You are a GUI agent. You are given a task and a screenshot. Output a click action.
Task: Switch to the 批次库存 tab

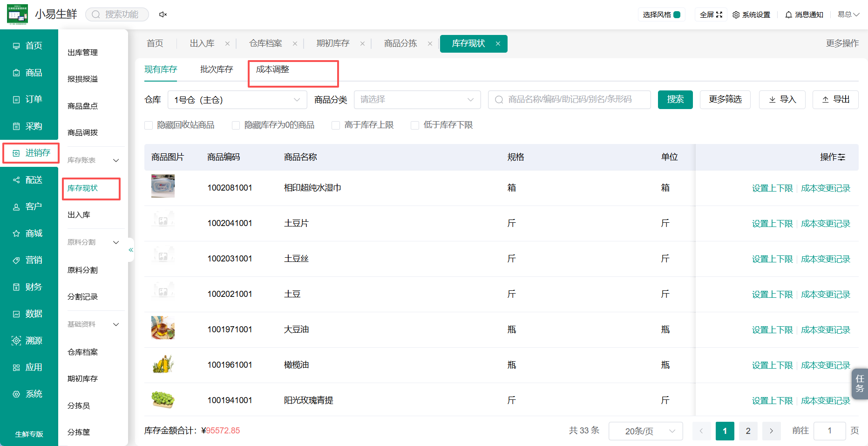217,69
